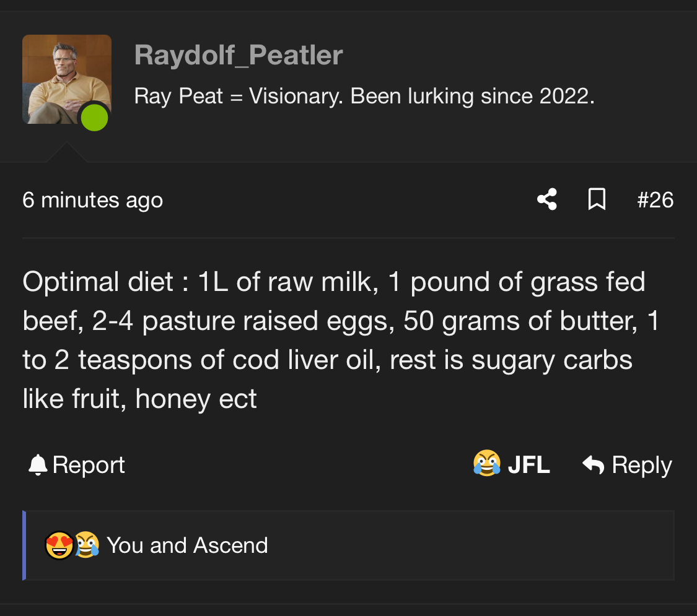Click the heart-eyes reaction emoji

pos(59,545)
